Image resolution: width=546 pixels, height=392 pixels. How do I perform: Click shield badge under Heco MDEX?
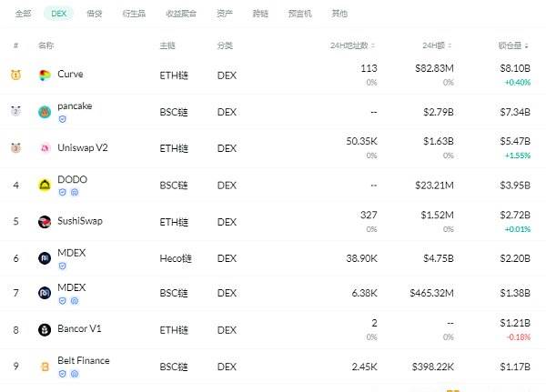pyautogui.click(x=62, y=266)
